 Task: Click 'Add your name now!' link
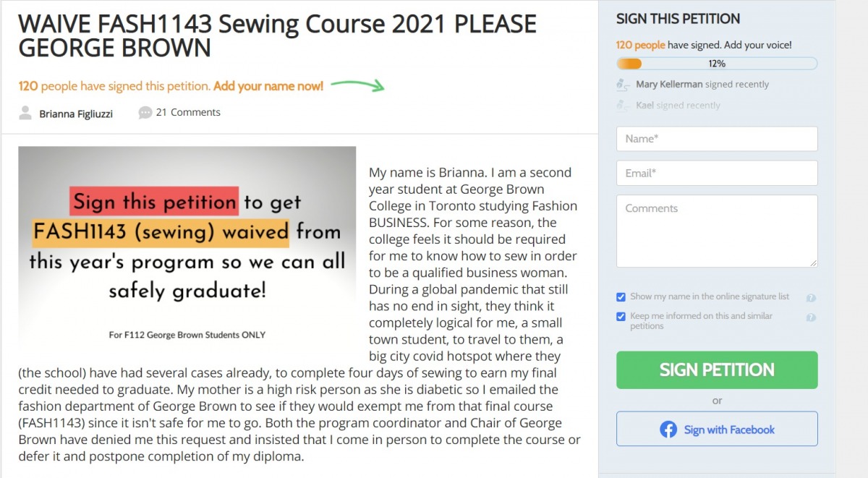pyautogui.click(x=268, y=86)
